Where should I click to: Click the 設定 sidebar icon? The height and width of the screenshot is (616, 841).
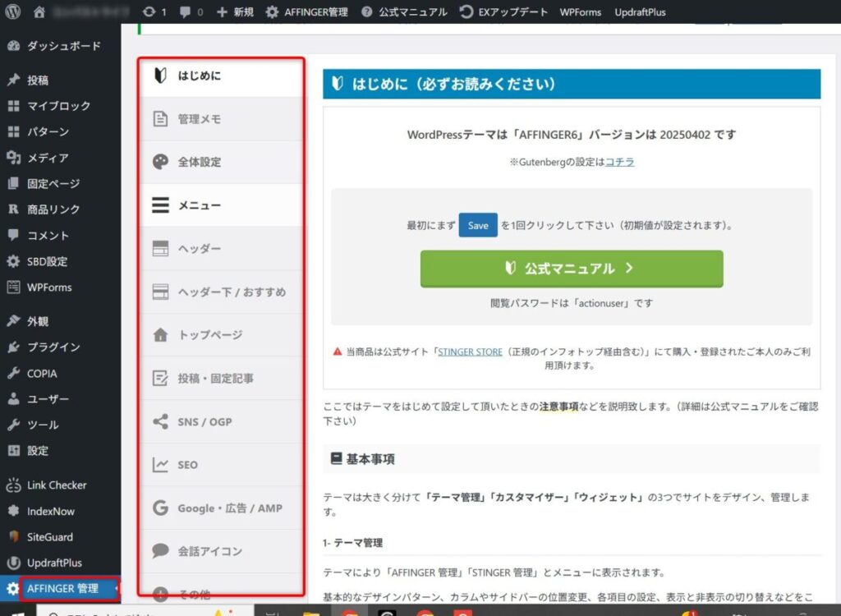(x=13, y=451)
